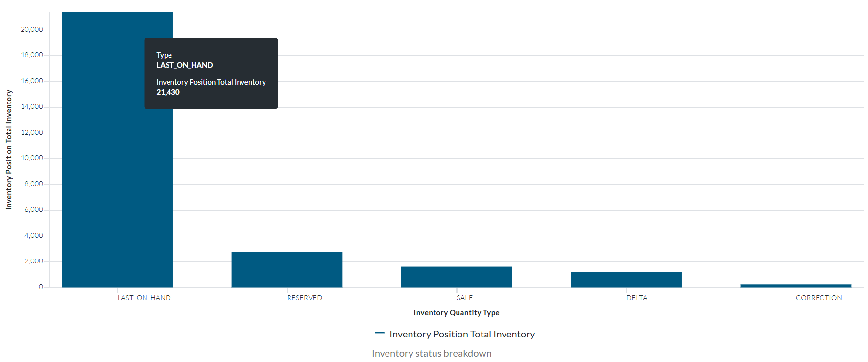Viewport: 868px width, 362px height.
Task: Click the 10,000 y-axis tick label
Action: click(32, 158)
